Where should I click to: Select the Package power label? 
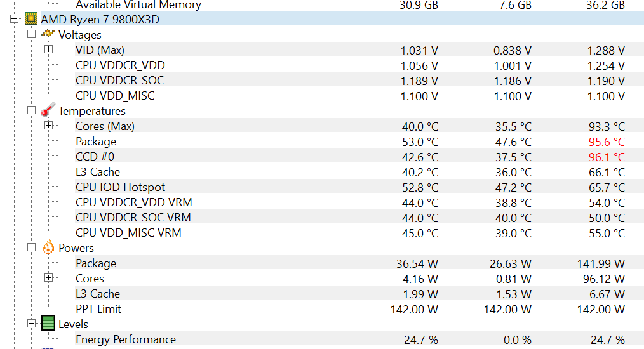[x=96, y=263]
